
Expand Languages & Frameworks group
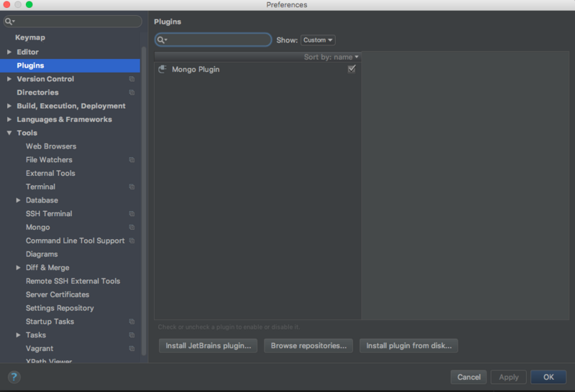9,119
